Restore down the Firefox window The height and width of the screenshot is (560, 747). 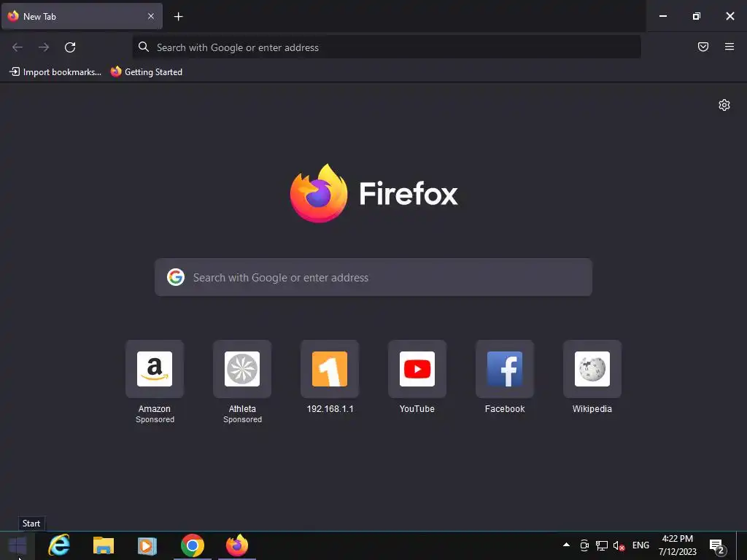pyautogui.click(x=697, y=16)
